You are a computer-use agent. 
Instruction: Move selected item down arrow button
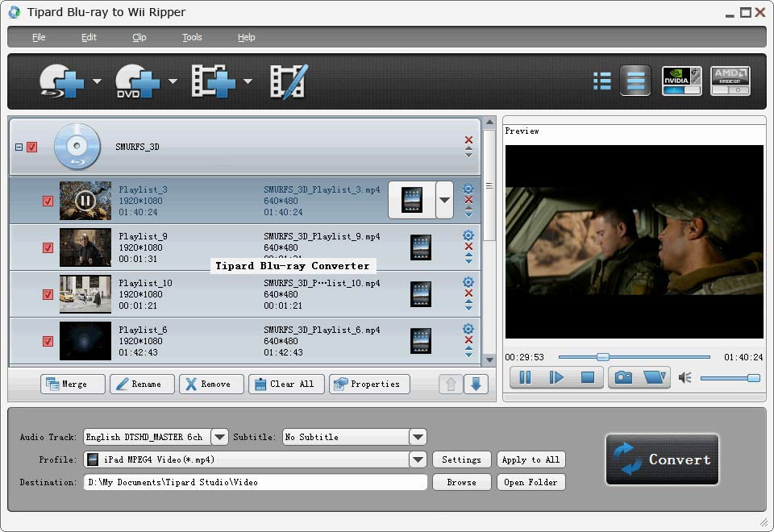[476, 384]
